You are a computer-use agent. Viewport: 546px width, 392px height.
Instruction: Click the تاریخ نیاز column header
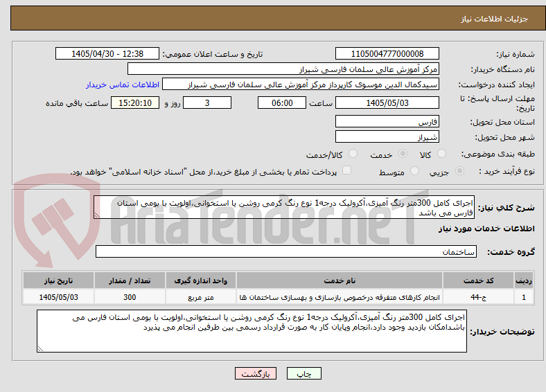pyautogui.click(x=58, y=280)
